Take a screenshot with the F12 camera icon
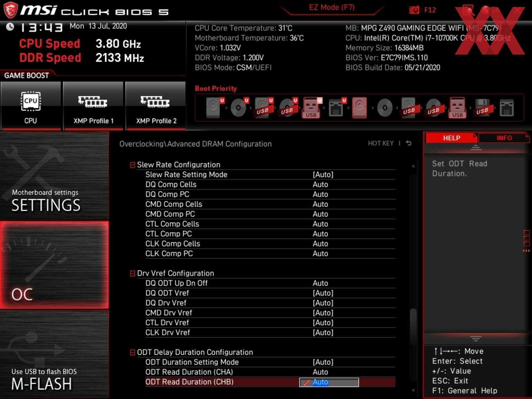Screen dimensions: 532x399 click(414, 10)
